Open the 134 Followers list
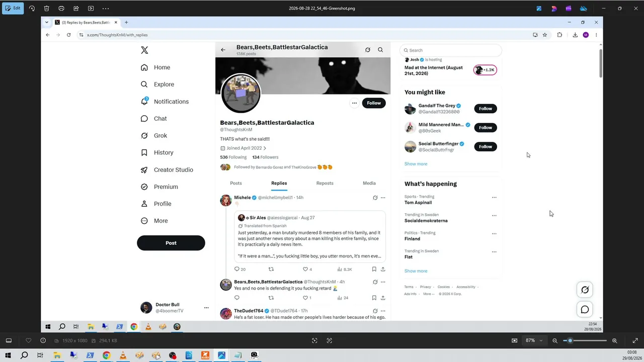Image resolution: width=644 pixels, height=362 pixels. pos(265,157)
